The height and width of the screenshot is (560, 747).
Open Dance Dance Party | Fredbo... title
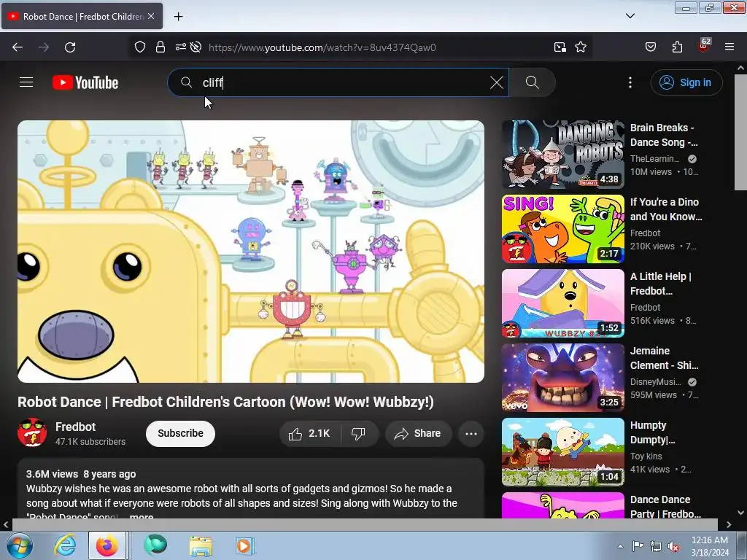665,507
